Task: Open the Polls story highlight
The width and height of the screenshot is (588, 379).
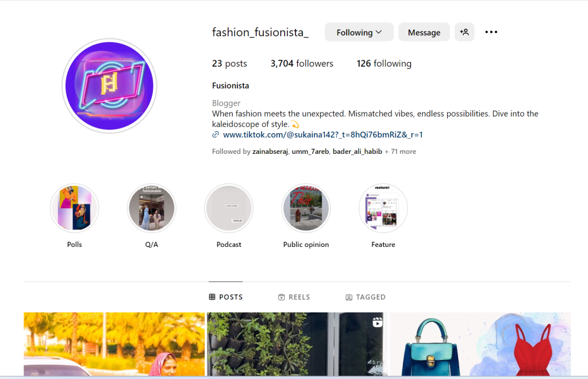Action: [x=74, y=208]
